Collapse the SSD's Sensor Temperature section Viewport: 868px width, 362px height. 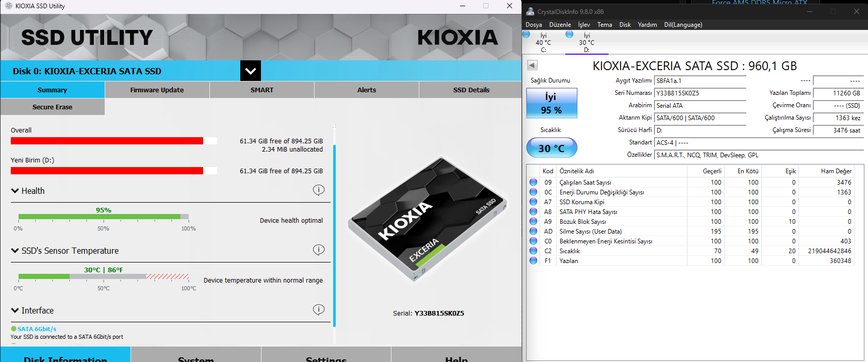pyautogui.click(x=15, y=251)
